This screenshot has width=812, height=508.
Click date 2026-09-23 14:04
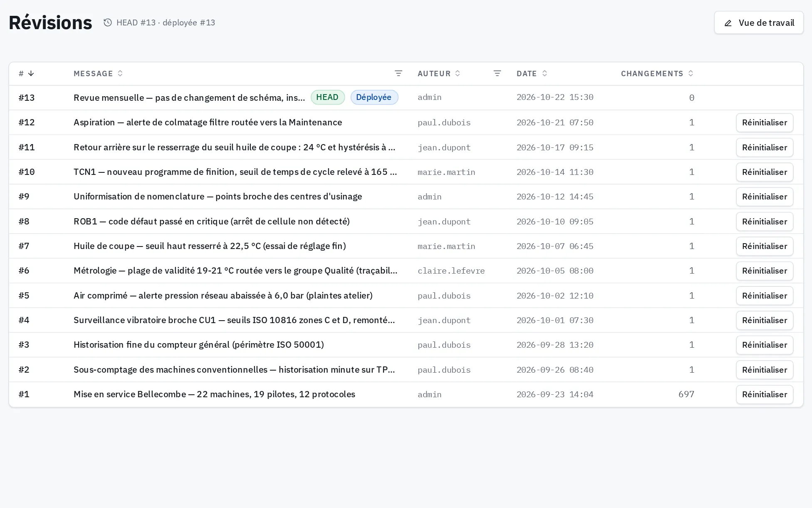pyautogui.click(x=555, y=394)
